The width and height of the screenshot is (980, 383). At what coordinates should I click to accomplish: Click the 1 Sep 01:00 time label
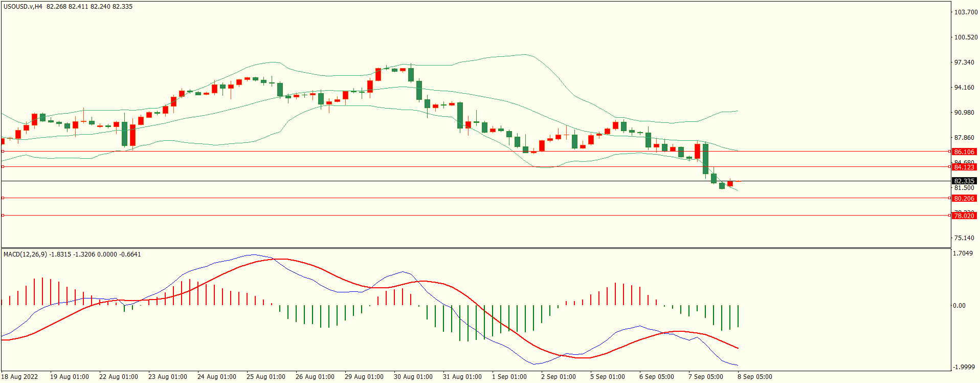tap(509, 376)
